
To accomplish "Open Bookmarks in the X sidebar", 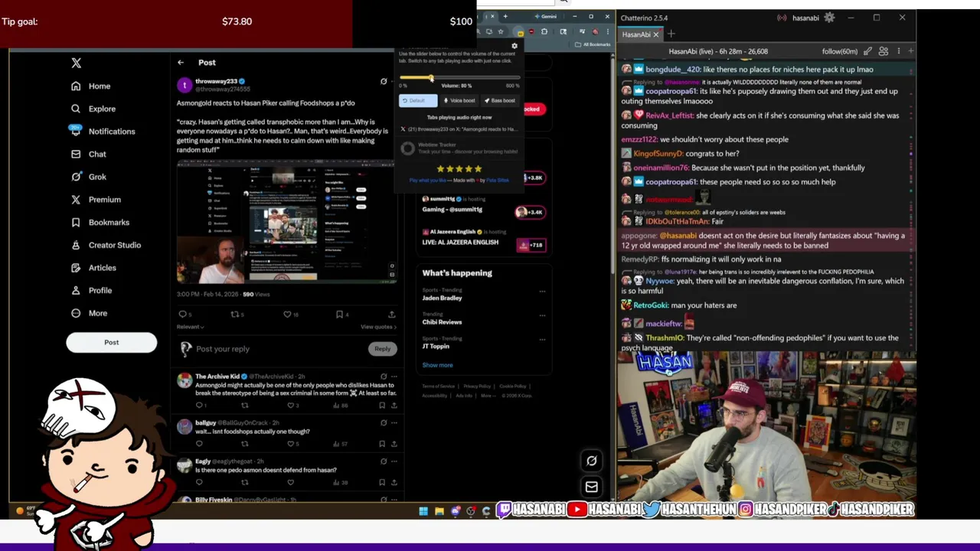I will [100, 223].
